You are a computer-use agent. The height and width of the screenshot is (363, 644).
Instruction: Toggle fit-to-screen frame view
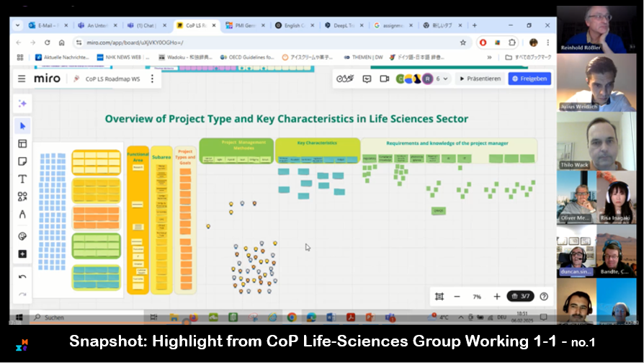439,296
